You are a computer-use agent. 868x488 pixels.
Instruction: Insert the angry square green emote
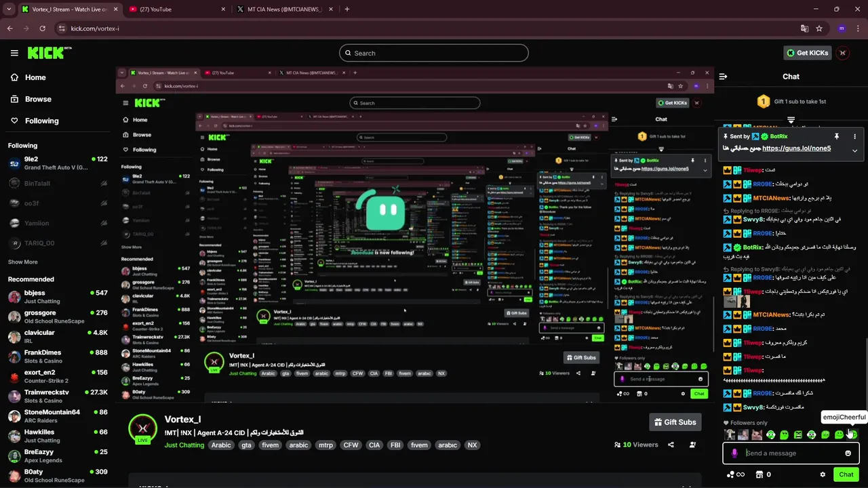(798, 434)
